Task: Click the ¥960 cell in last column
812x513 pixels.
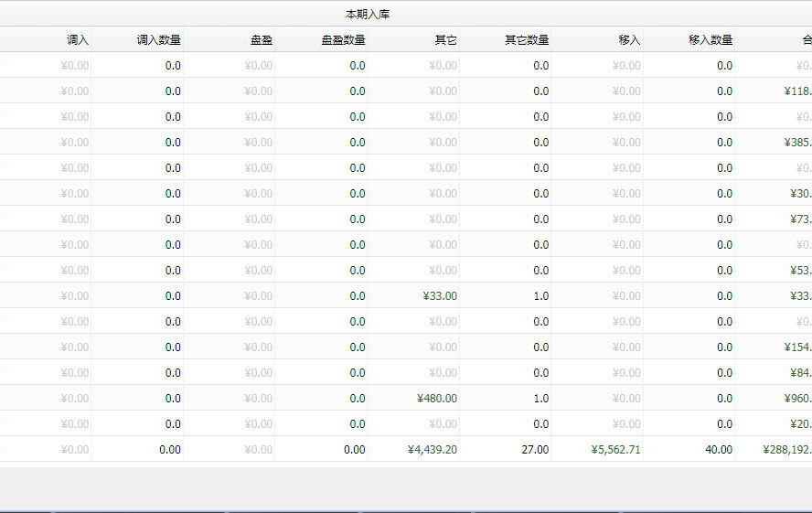Action: click(797, 399)
